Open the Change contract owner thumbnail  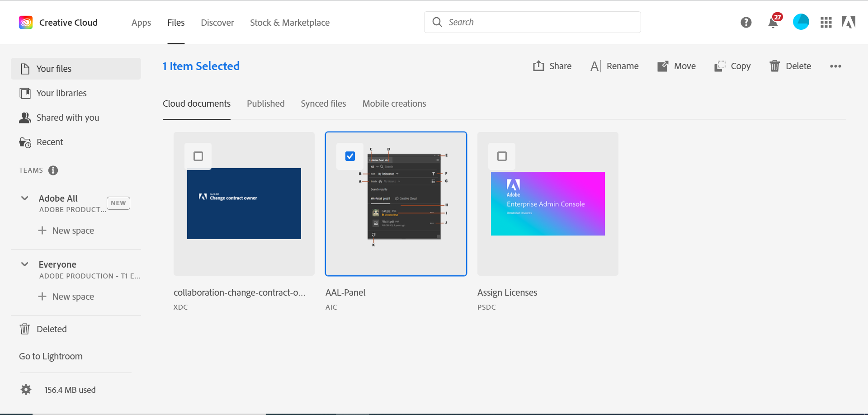[x=244, y=203]
